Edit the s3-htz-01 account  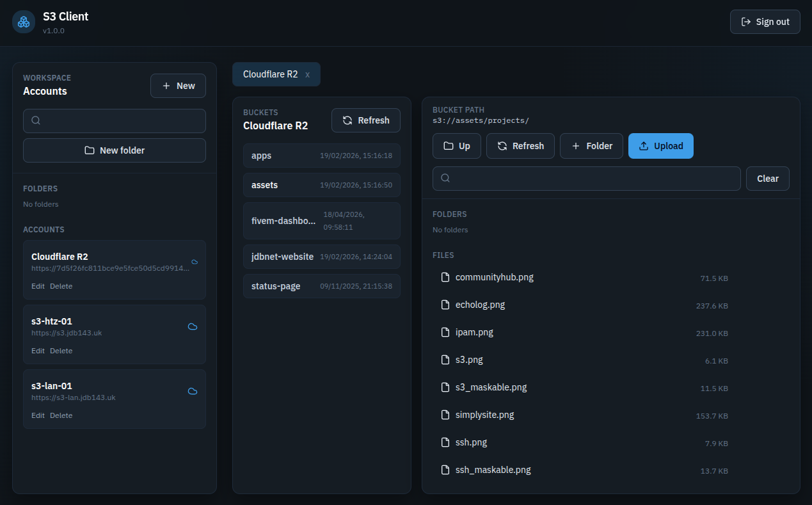click(x=38, y=351)
